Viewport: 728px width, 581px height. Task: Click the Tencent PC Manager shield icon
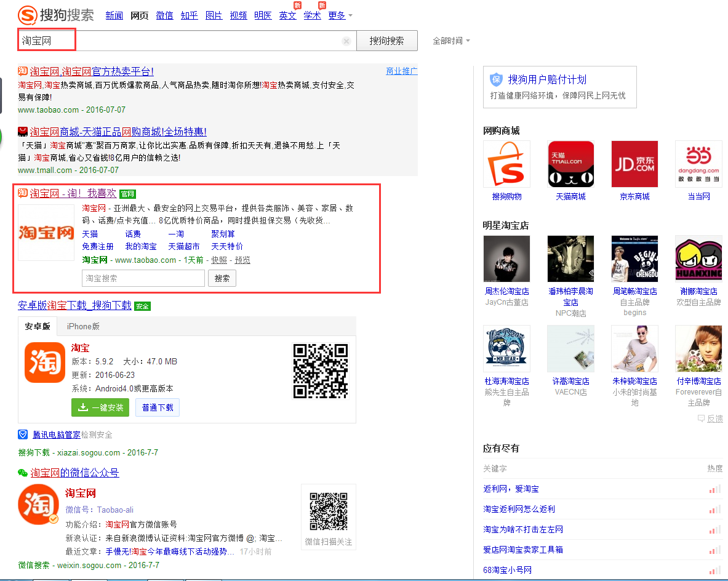(x=23, y=435)
